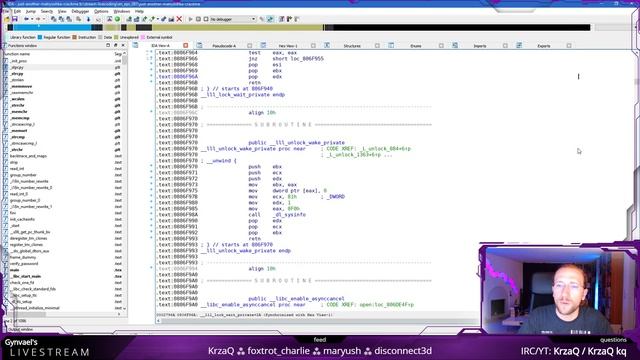640x360 pixels.
Task: Click the External symbol pink legend swatch
Action: 143,37
